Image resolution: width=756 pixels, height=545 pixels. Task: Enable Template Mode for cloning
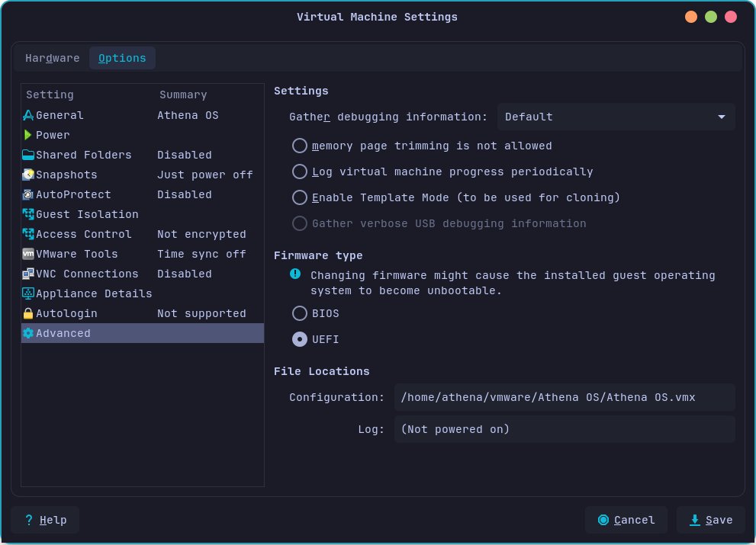pos(300,197)
